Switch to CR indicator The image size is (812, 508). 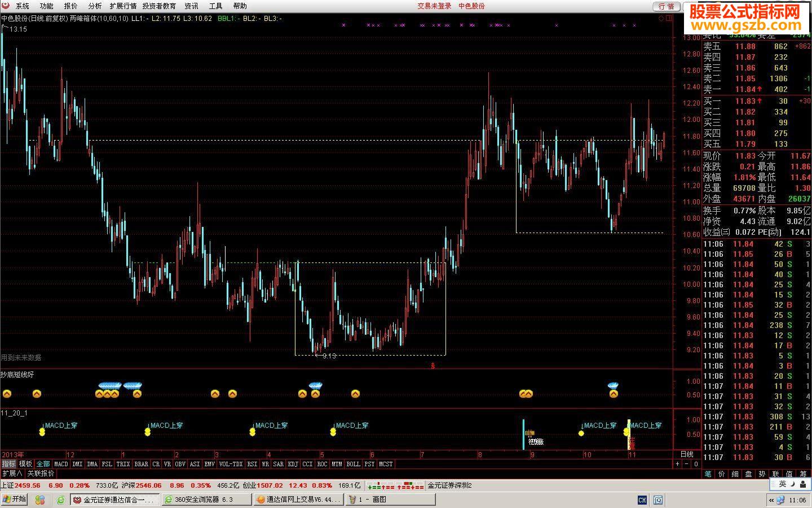156,464
